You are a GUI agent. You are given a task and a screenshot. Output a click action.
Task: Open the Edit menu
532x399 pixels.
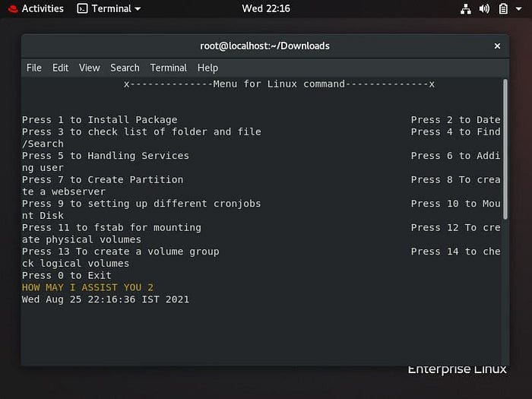(x=60, y=68)
